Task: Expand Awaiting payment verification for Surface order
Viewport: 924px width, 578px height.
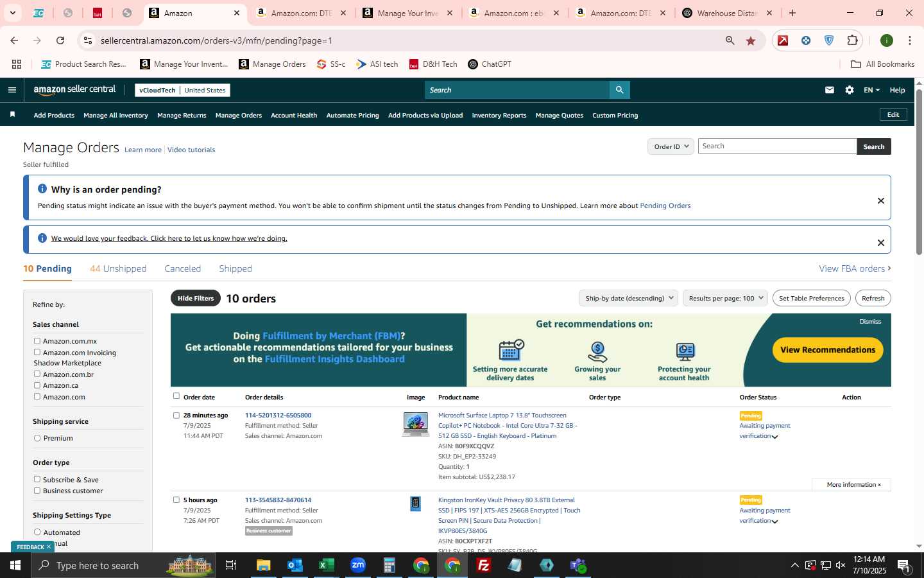Action: [775, 437]
